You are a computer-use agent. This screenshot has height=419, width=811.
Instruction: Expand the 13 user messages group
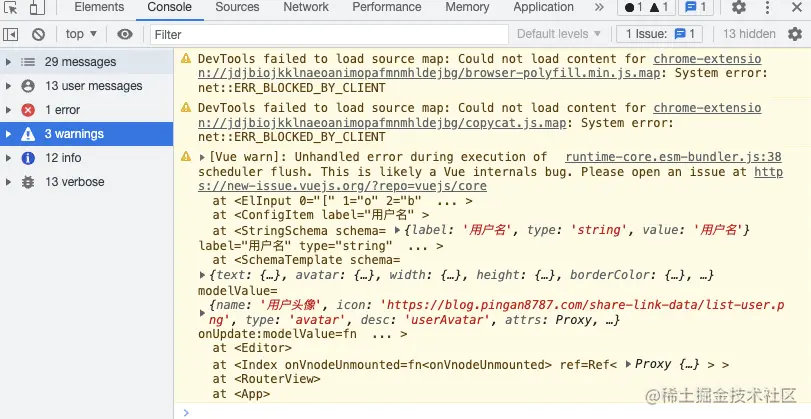(x=8, y=86)
